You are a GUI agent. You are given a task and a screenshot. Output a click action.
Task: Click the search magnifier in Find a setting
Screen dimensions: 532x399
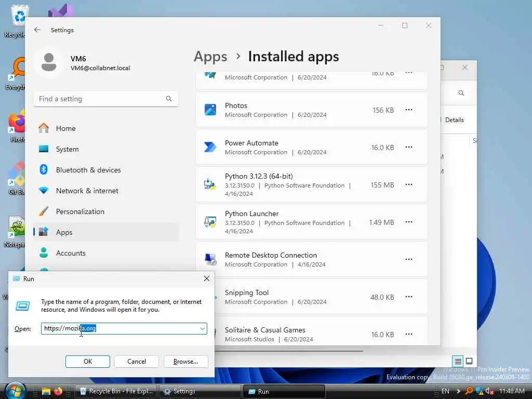coord(169,99)
